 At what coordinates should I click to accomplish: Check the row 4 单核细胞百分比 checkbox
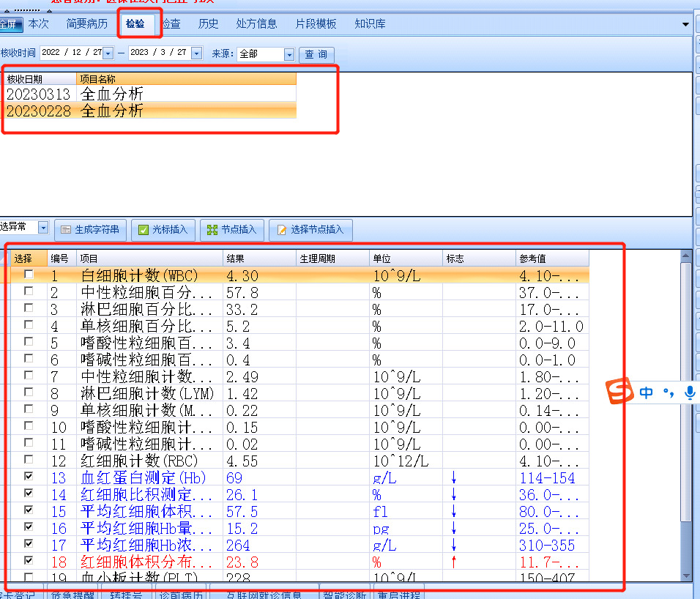(29, 324)
